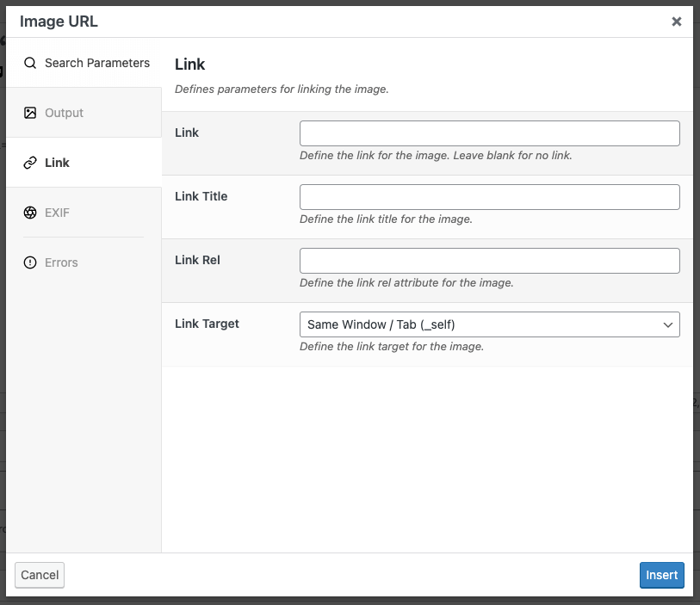Image resolution: width=700 pixels, height=605 pixels.
Task: Click the aperture icon beside EXIF
Action: [30, 213]
